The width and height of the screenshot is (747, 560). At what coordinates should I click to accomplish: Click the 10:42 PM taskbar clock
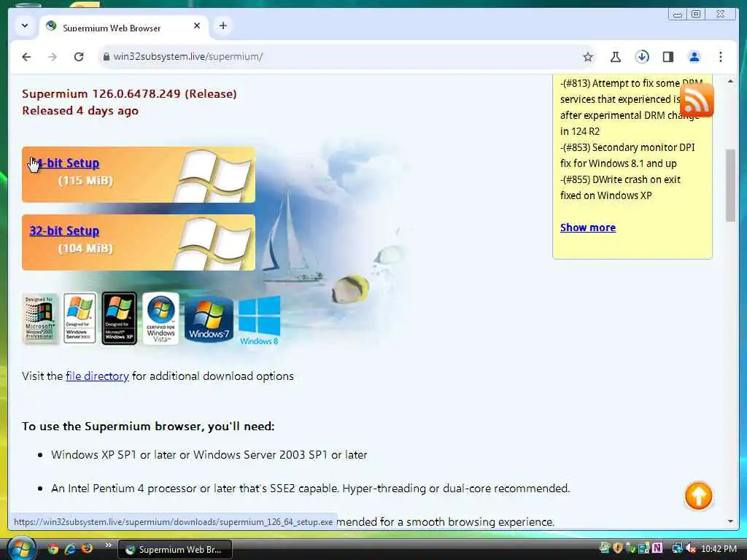[719, 549]
